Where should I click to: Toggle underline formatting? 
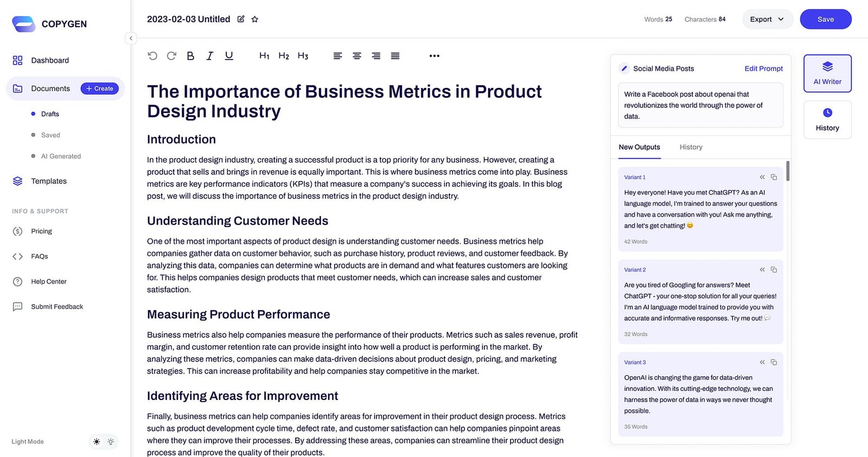tap(229, 56)
